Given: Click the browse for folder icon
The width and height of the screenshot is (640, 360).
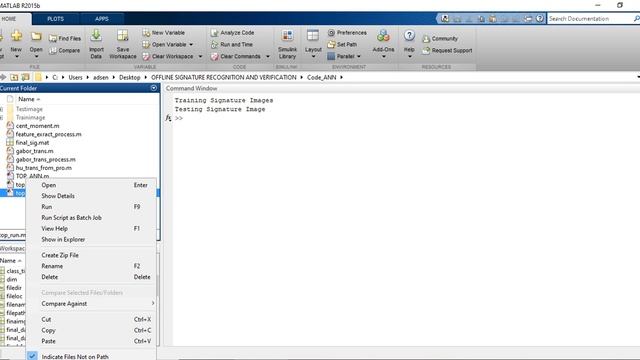Looking at the screenshot, I should pyautogui.click(x=26, y=77).
